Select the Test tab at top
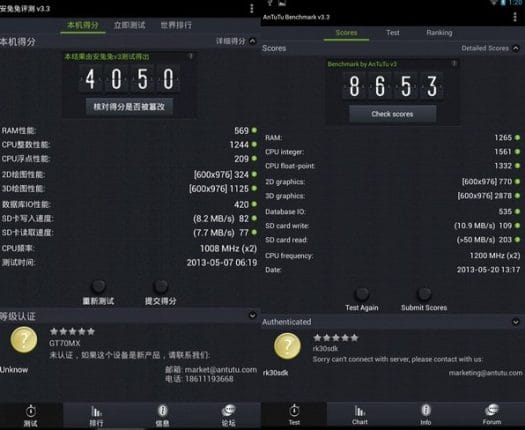The height and width of the screenshot is (430, 525). (393, 33)
